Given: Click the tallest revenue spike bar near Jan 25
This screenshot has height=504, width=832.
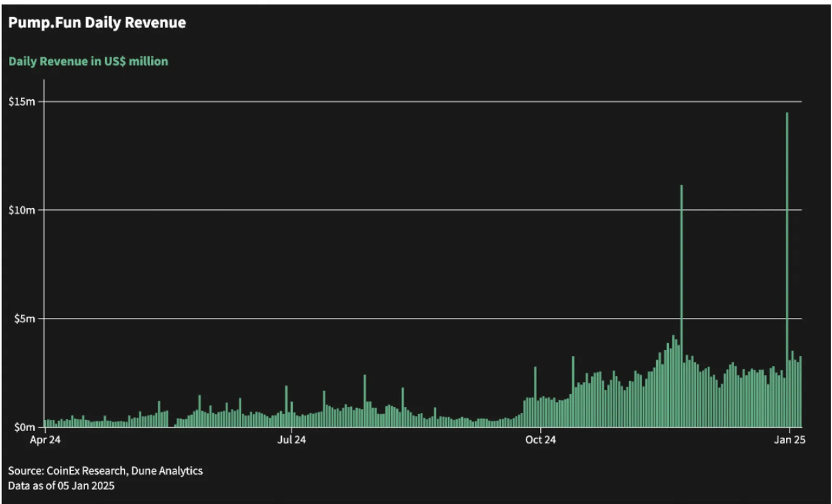Looking at the screenshot, I should coord(787,270).
